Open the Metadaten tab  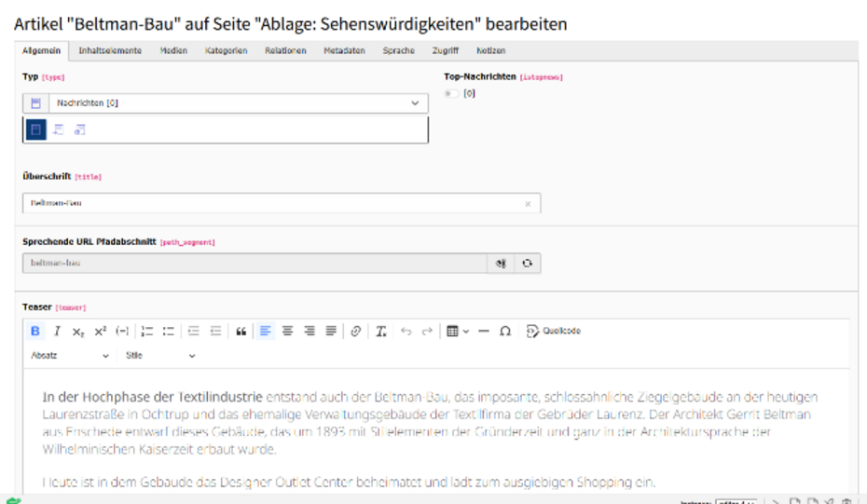[344, 50]
